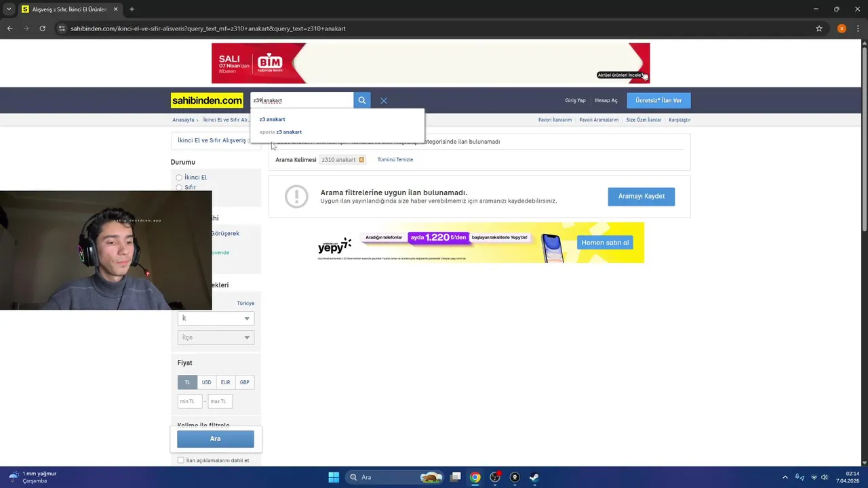Select the 'z3 anakart' suggestion
Viewport: 868px width, 488px height.
pos(272,119)
